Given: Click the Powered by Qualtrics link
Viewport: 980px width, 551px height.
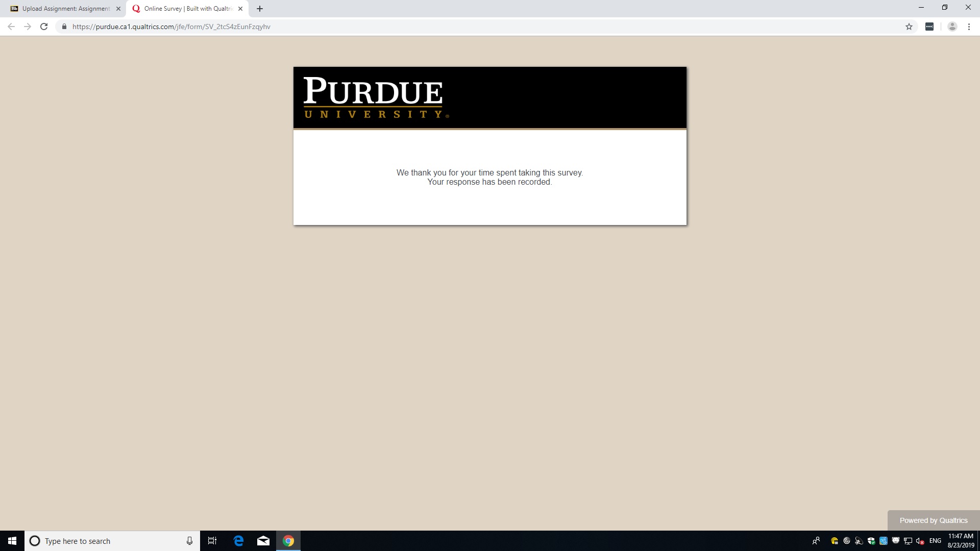Looking at the screenshot, I should pyautogui.click(x=933, y=520).
